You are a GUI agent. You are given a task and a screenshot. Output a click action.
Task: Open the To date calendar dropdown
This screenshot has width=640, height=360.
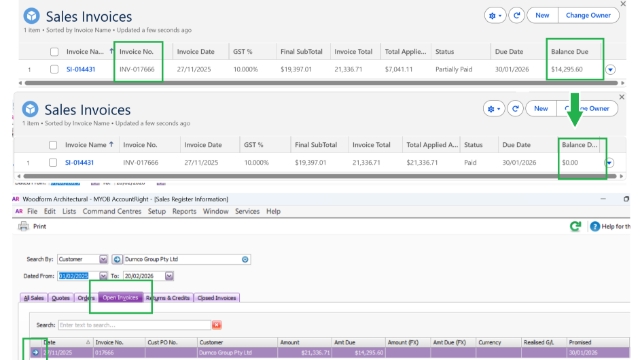pos(169,276)
